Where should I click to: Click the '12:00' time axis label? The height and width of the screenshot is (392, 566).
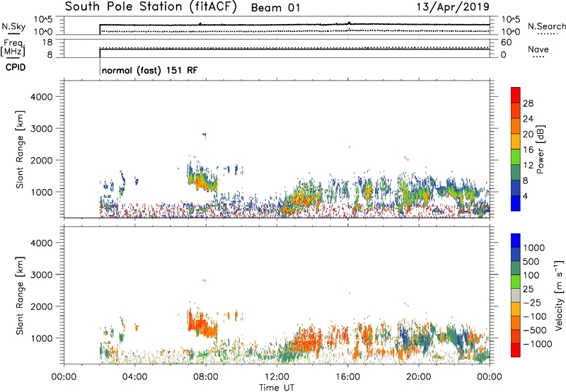277,377
